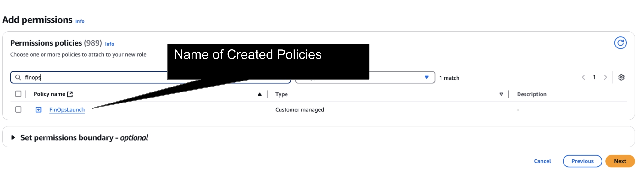
Task: Select all policies header checkbox
Action: [18, 94]
